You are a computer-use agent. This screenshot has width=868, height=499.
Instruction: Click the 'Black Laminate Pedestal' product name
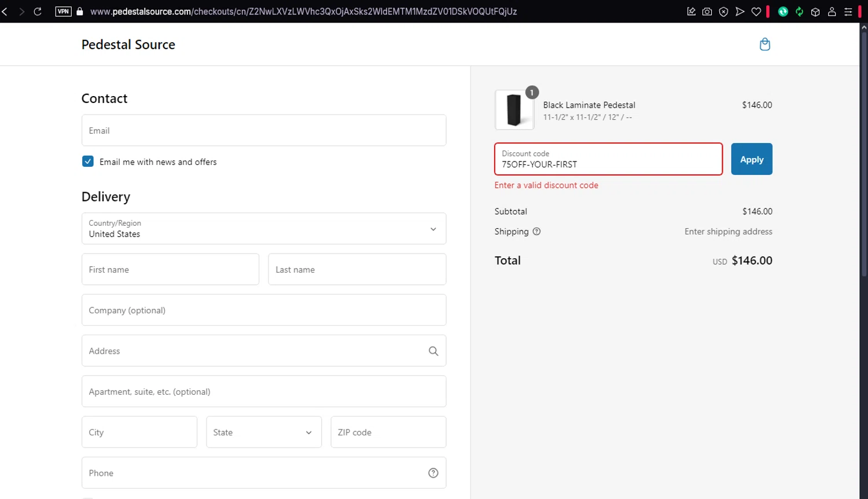pyautogui.click(x=589, y=105)
